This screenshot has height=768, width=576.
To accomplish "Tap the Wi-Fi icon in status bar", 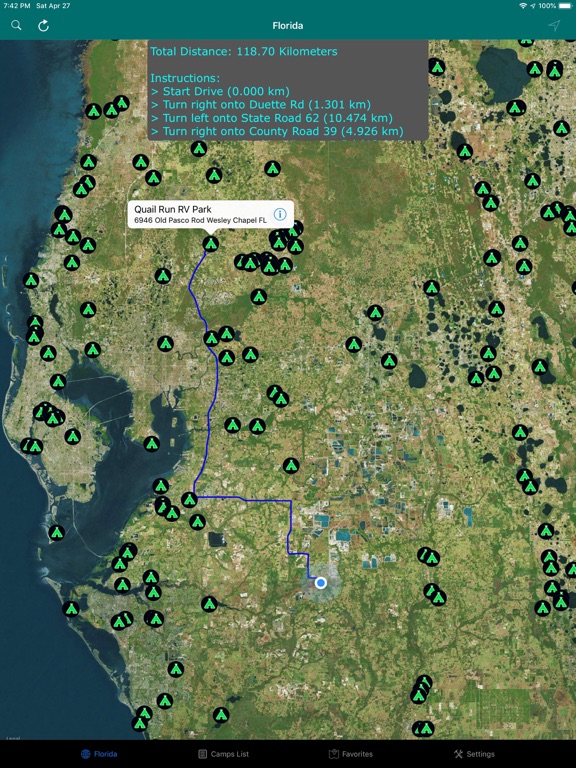I will (x=524, y=6).
